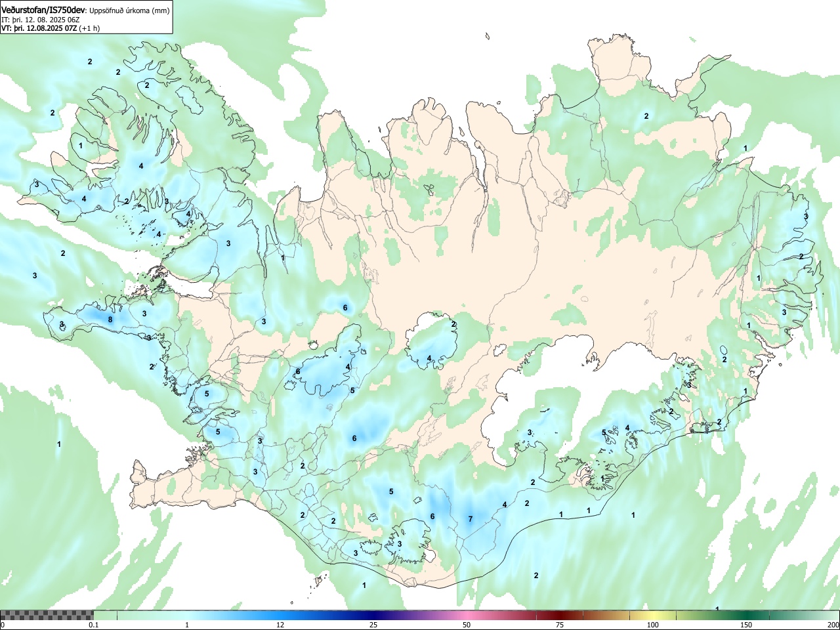Click the 8 mm precipitation value on the map

click(x=110, y=320)
